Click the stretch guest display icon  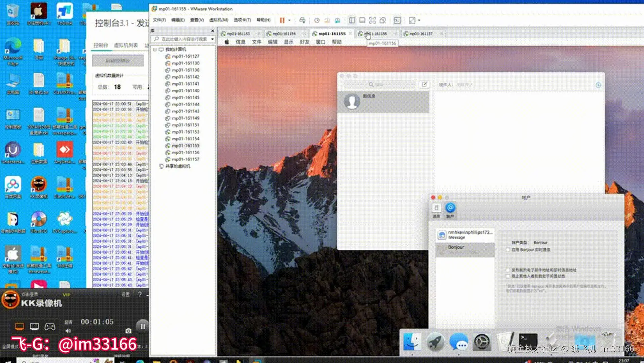(412, 21)
